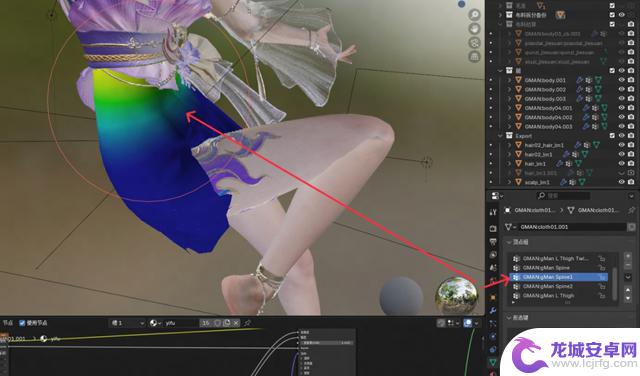Toggle lock on GMAN:gMan Spine vertex group
This screenshot has height=376, width=640.
tap(602, 268)
